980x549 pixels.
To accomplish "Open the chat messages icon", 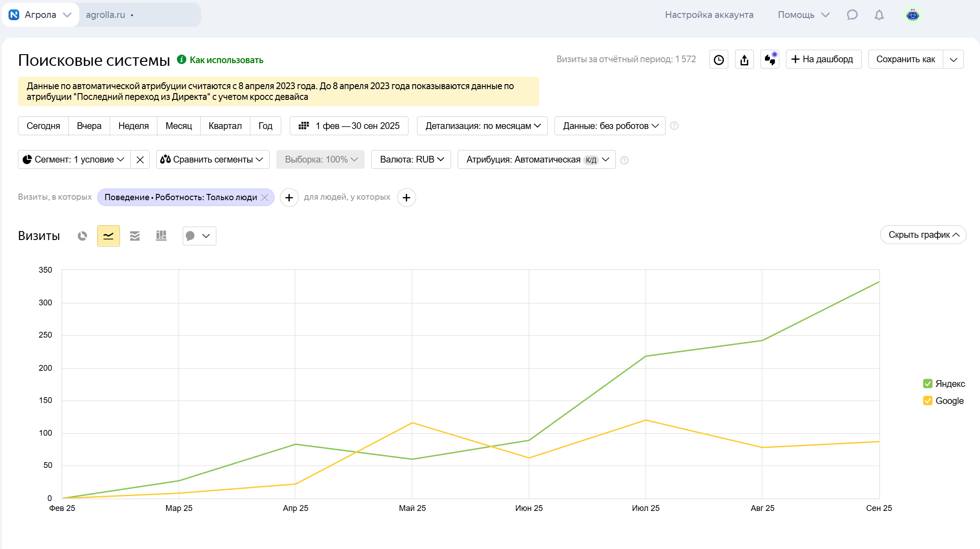I will [x=852, y=15].
